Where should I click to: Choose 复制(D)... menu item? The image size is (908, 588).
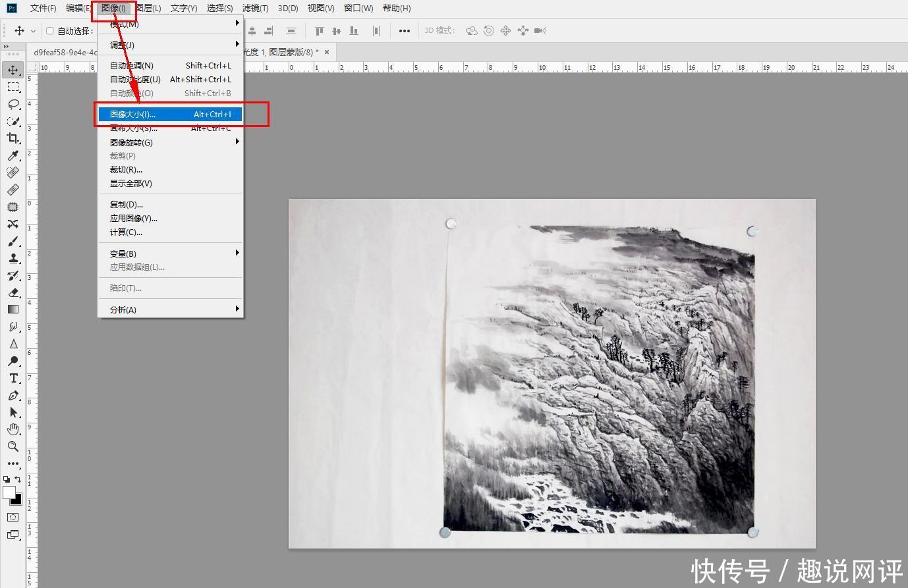[x=170, y=205]
